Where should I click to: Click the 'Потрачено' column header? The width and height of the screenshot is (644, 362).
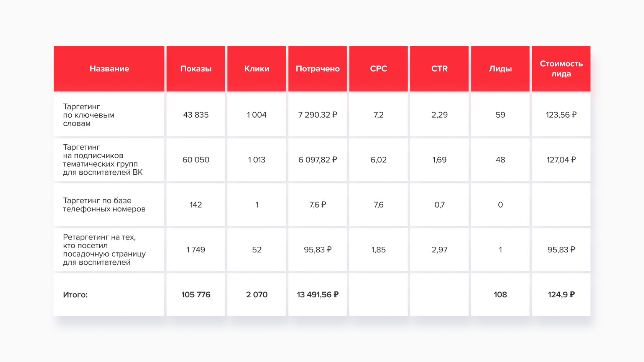318,69
